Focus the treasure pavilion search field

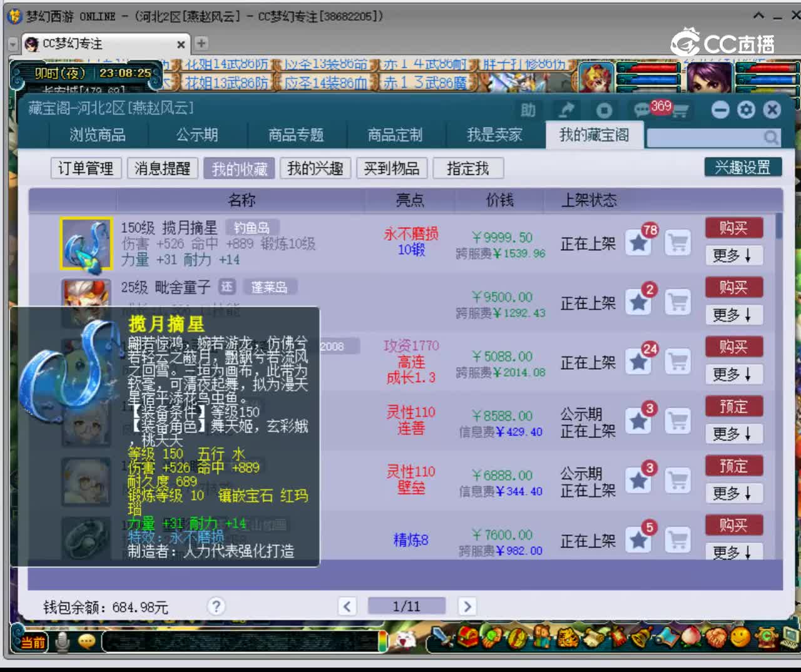705,137
